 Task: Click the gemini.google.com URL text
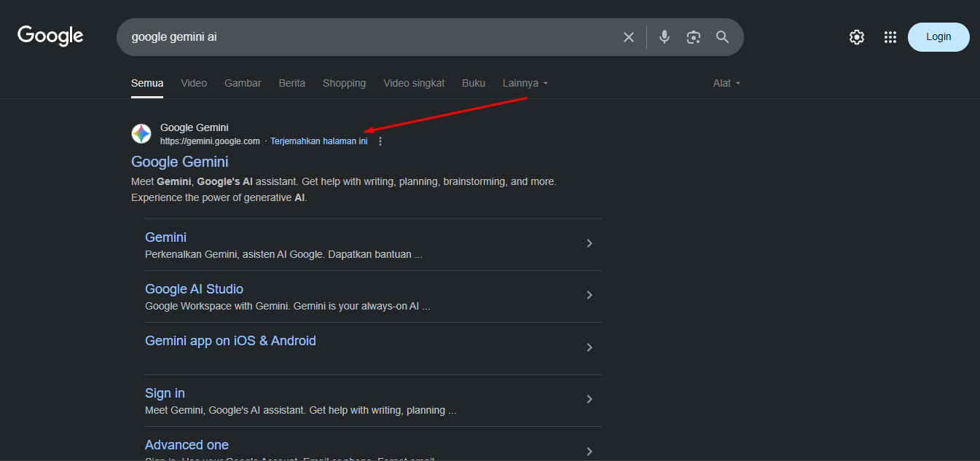click(x=210, y=141)
